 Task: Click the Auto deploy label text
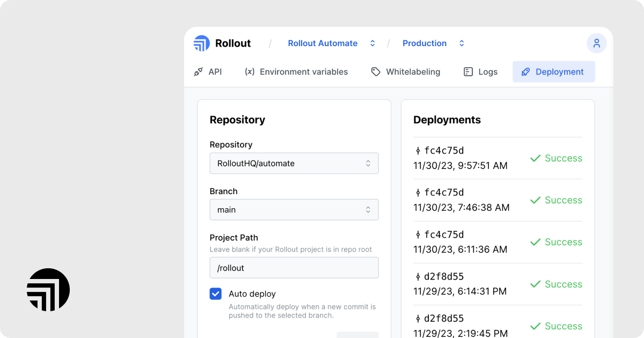point(252,294)
